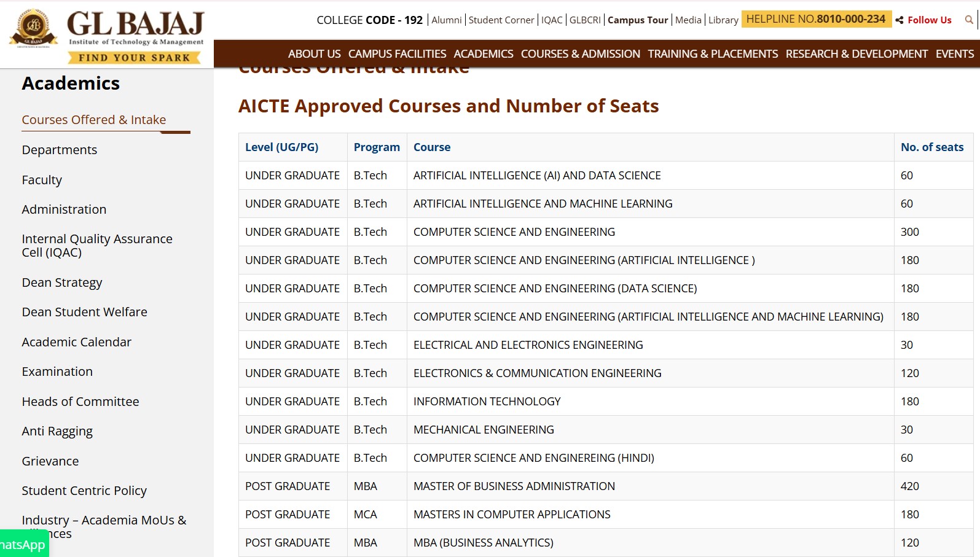Open the GLBCRI link
Viewport: 980px width, 557px height.
click(585, 20)
